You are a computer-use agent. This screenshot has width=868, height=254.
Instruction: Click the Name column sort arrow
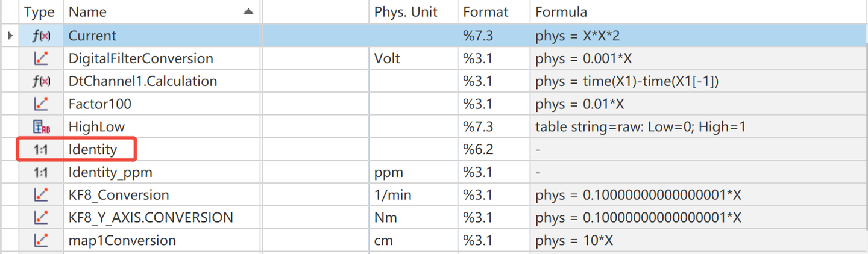(x=248, y=12)
